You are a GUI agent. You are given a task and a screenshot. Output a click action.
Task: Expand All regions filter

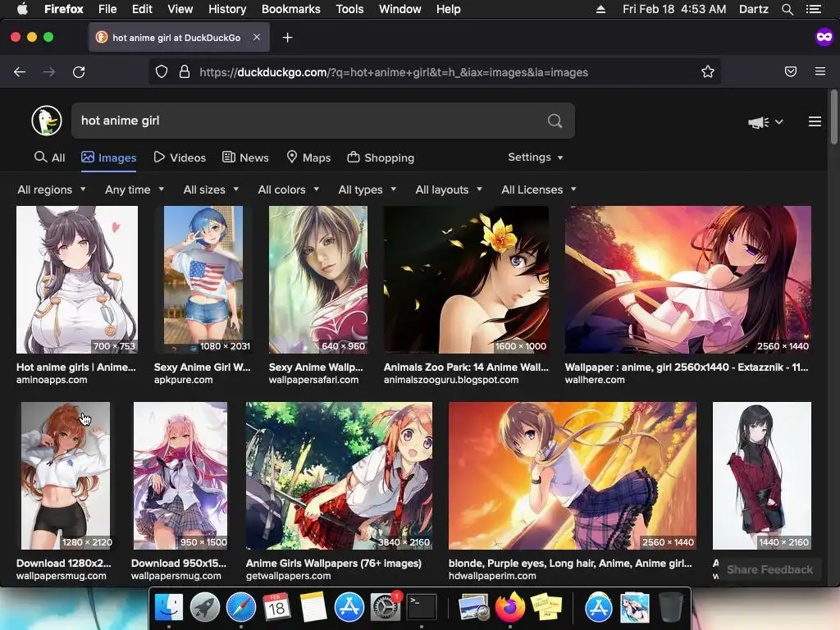tap(52, 189)
